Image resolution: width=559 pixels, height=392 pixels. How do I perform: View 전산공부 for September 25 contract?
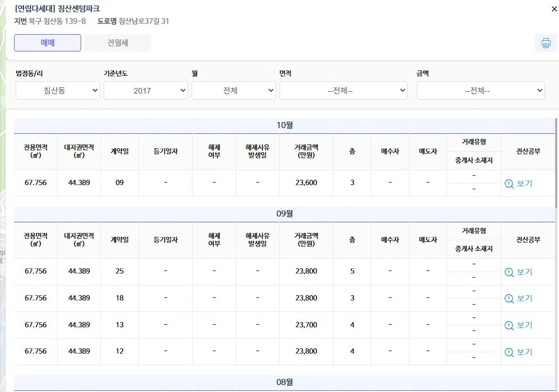(x=518, y=272)
